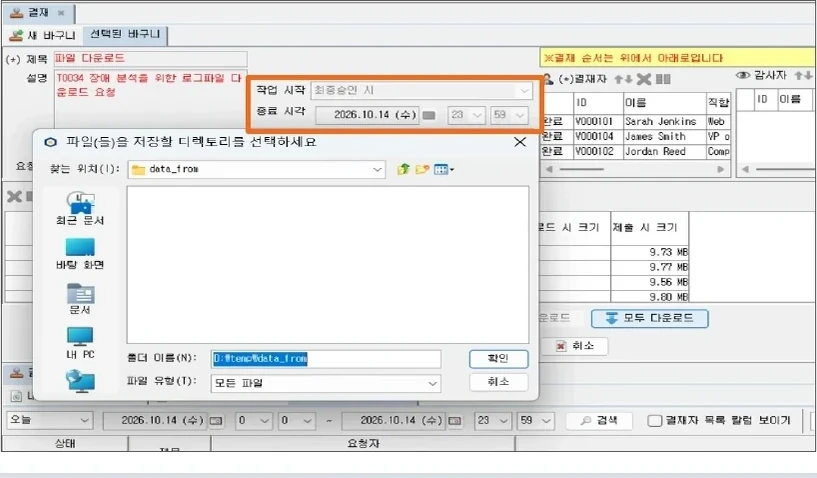Select the Jordan Reed approver row

(x=635, y=152)
